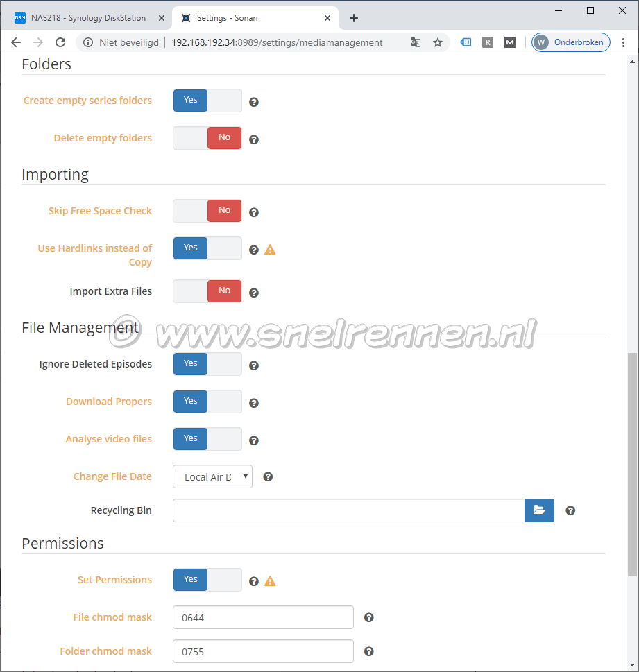Click help icon for File chmod mask
This screenshot has width=639, height=672.
pyautogui.click(x=369, y=617)
